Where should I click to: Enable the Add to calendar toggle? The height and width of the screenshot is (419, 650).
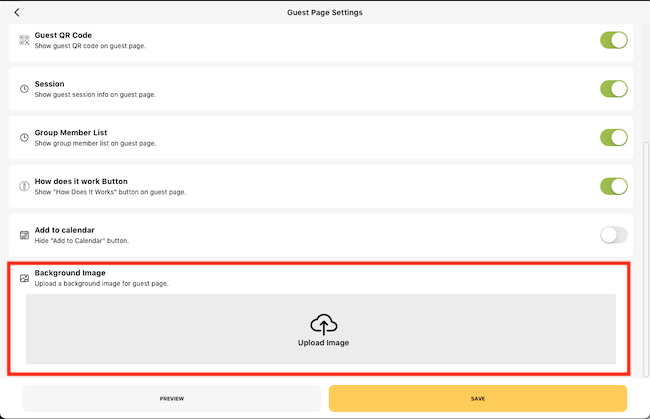614,235
